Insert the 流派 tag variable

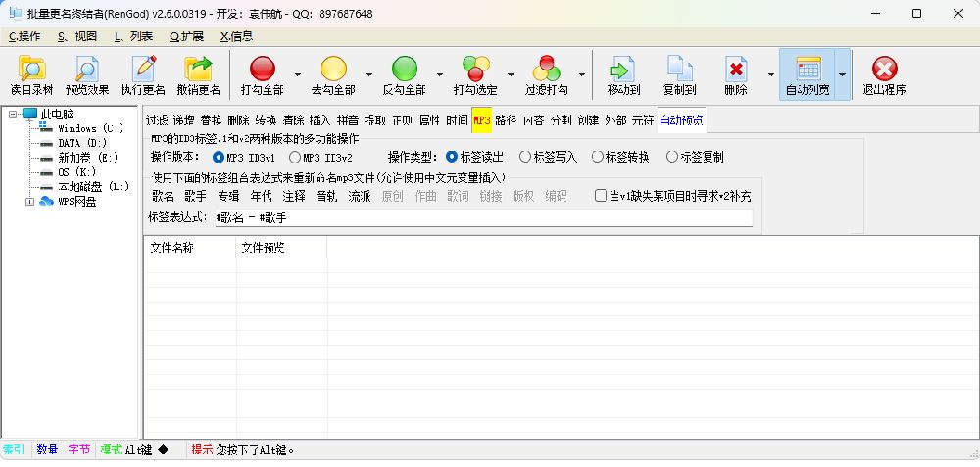(x=360, y=196)
